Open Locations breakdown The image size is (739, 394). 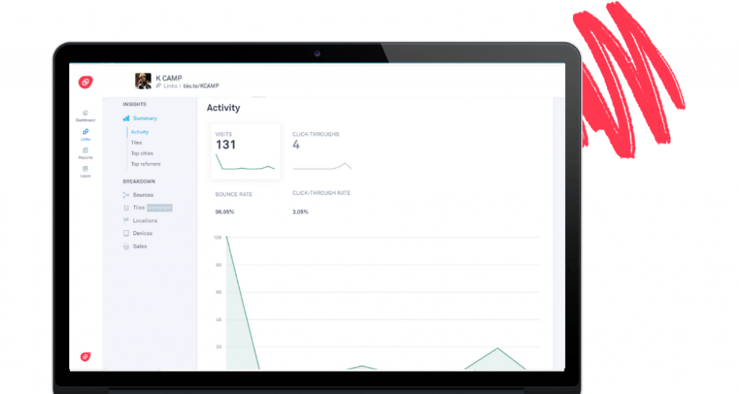(145, 221)
